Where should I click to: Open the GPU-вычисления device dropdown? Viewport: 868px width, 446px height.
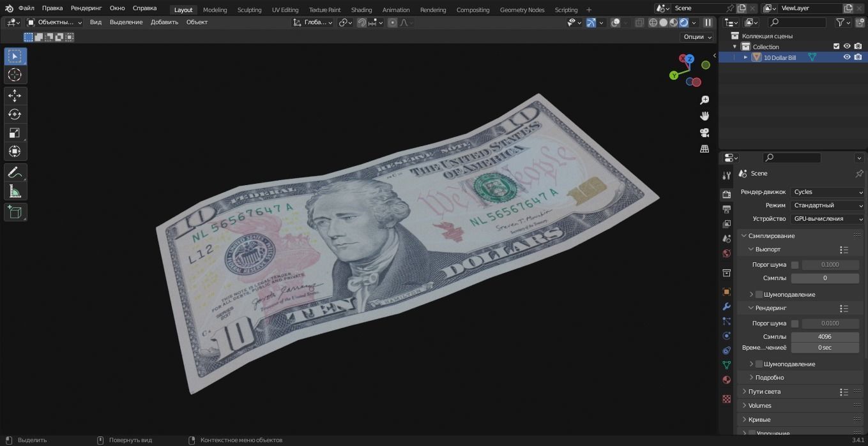coord(828,219)
